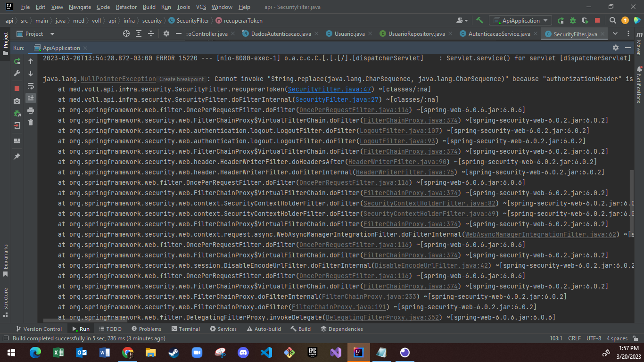Click HeaderWriterFilter.java:90 link

tap(397, 162)
